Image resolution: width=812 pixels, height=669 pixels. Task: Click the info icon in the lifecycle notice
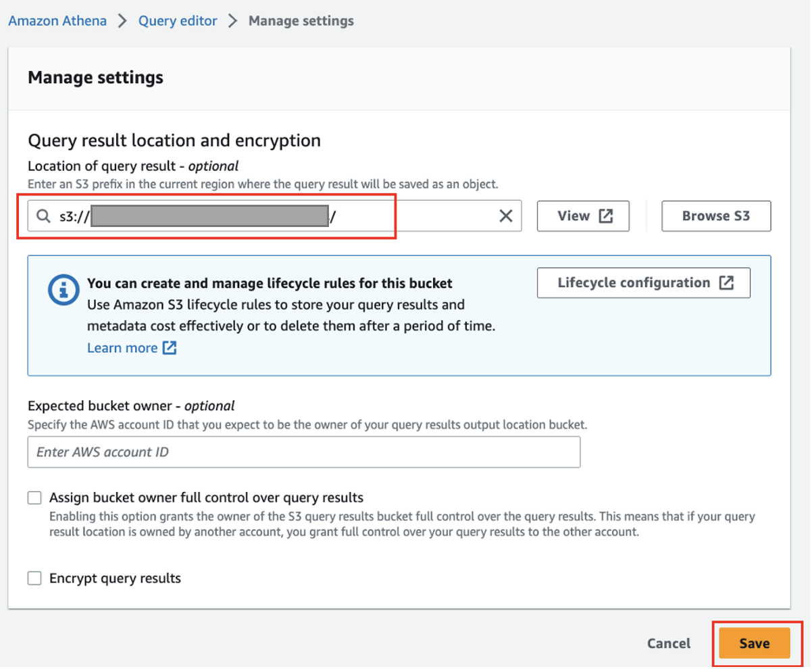(63, 291)
